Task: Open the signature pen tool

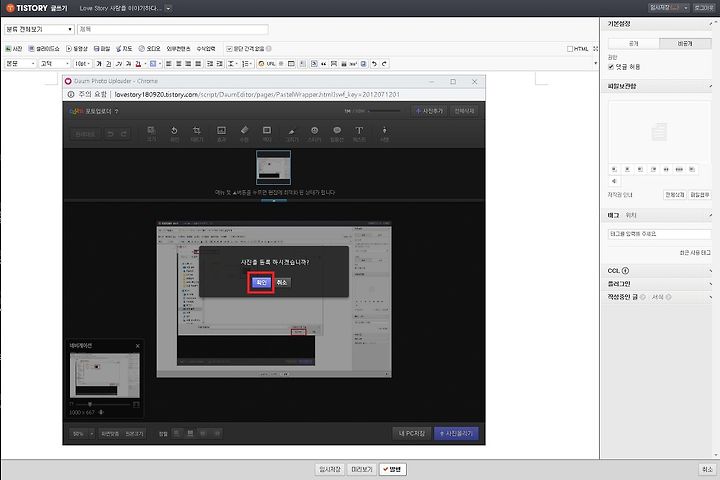Action: tap(384, 134)
